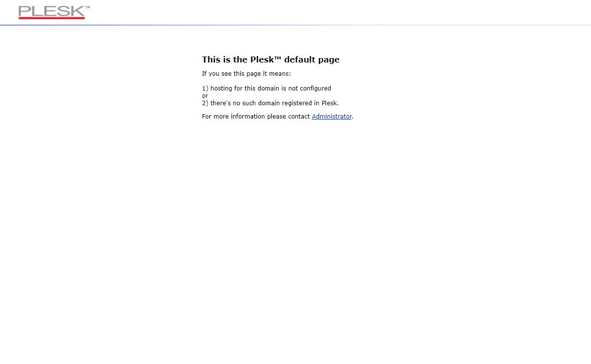Image resolution: width=591 pixels, height=364 pixels.
Task: Select the heading 'This is the Plesk™ default page'
Action: pyautogui.click(x=271, y=60)
